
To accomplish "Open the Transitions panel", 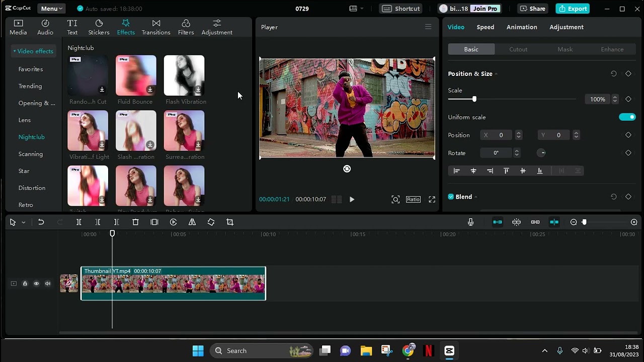I will 156,27.
